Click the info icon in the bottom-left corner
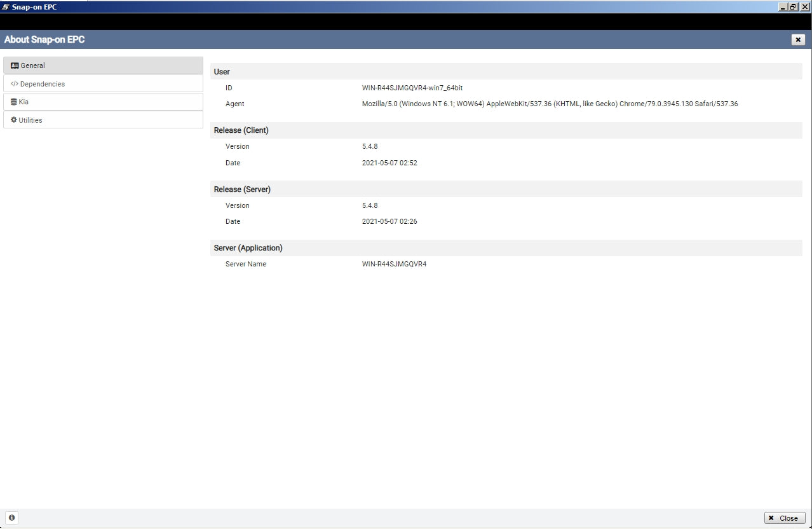The height and width of the screenshot is (529, 812). 11,518
